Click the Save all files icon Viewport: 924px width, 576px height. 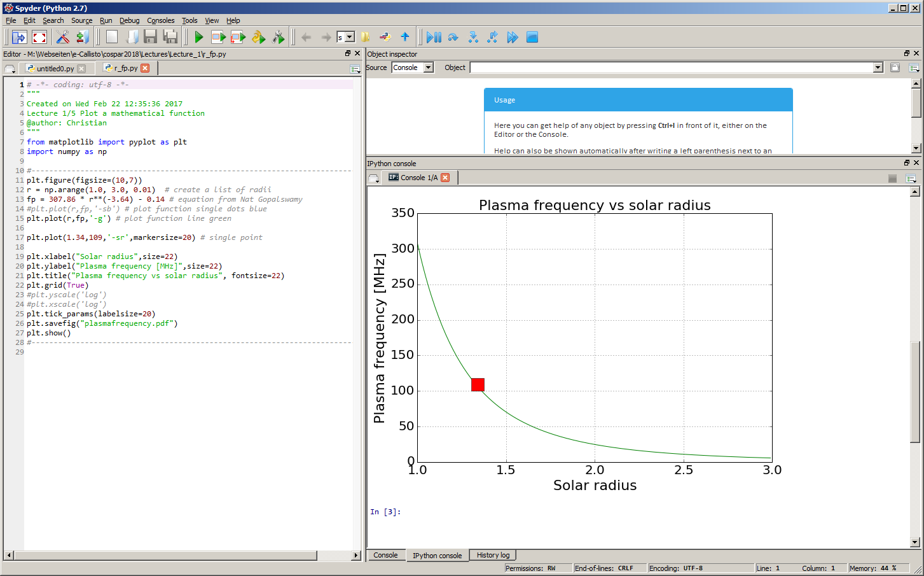170,38
